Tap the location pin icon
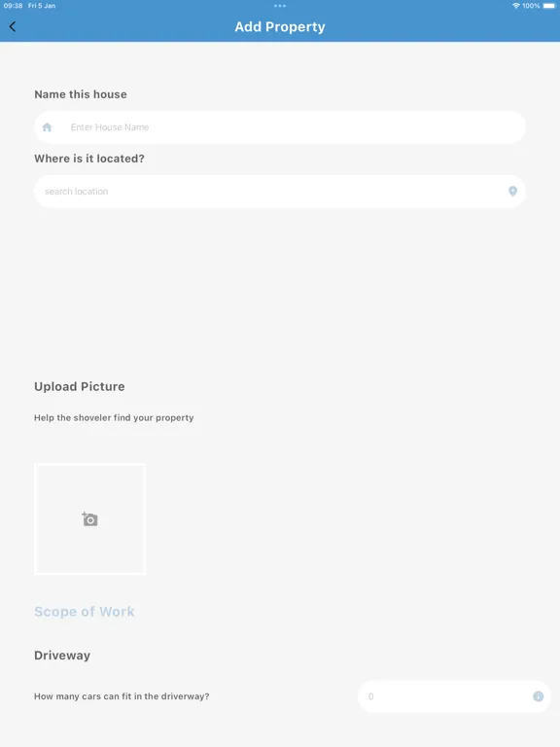This screenshot has width=560, height=747. click(x=513, y=191)
